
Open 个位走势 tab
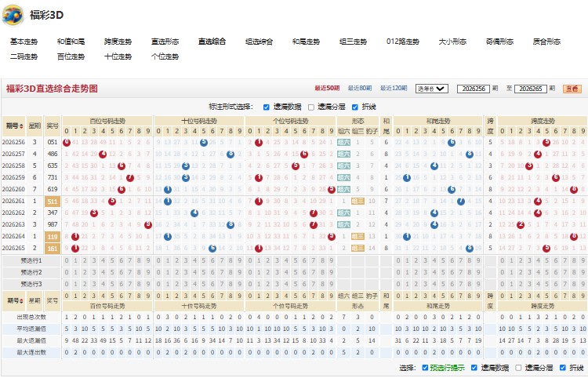click(x=165, y=56)
